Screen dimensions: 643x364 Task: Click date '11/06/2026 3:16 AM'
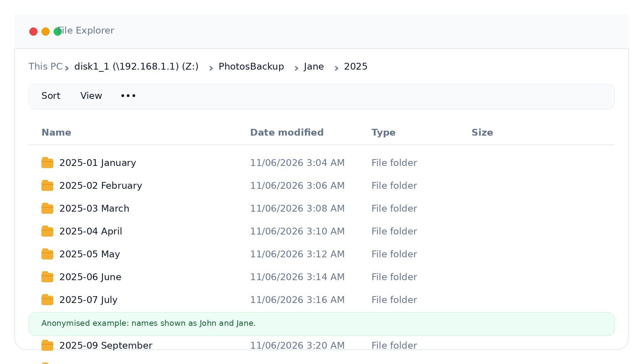tap(297, 300)
